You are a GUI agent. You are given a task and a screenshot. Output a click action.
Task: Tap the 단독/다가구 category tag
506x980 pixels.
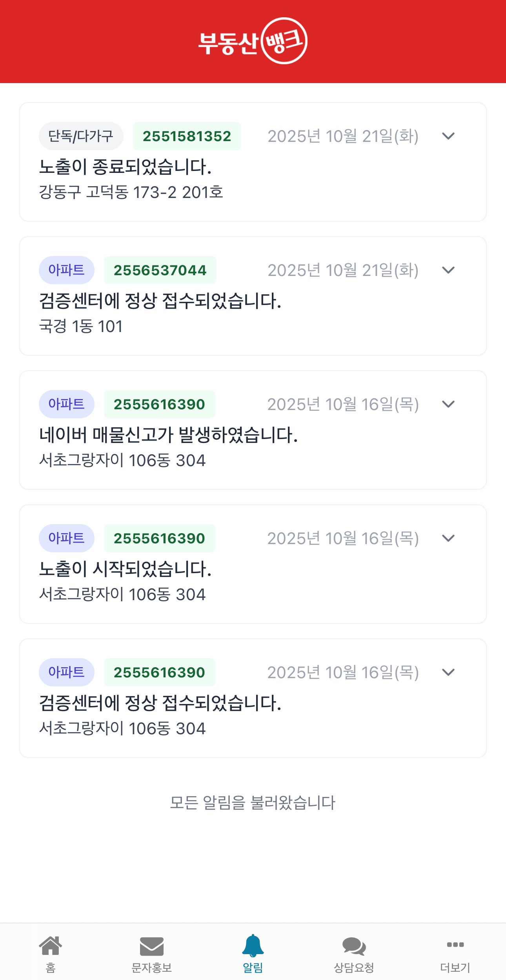81,136
